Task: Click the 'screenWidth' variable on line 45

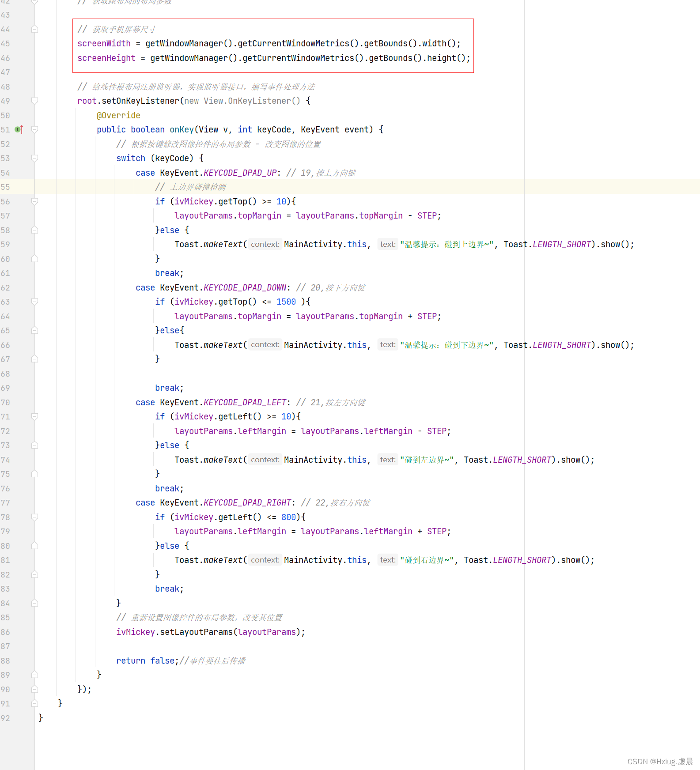Action: click(x=104, y=43)
